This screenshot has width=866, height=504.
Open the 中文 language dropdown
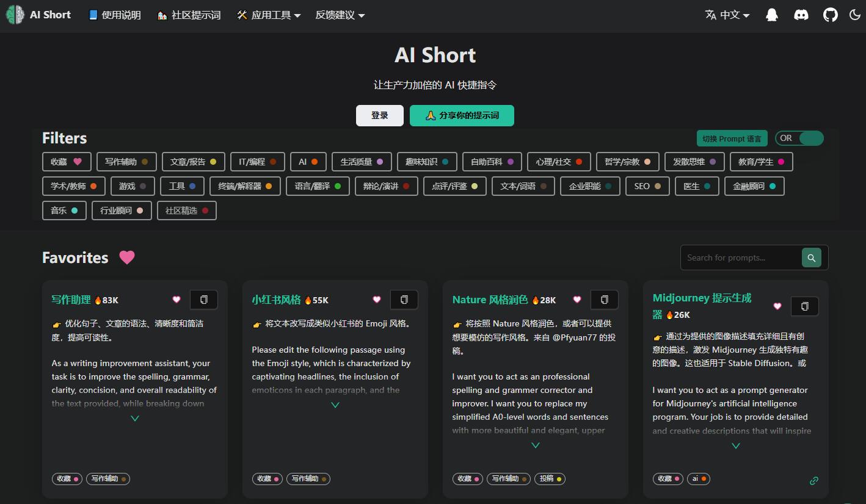(x=727, y=15)
